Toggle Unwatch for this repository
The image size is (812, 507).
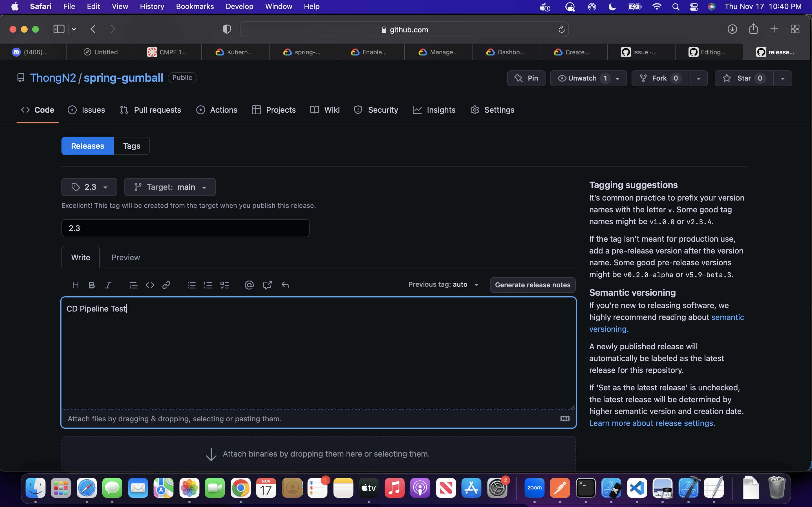tap(582, 78)
